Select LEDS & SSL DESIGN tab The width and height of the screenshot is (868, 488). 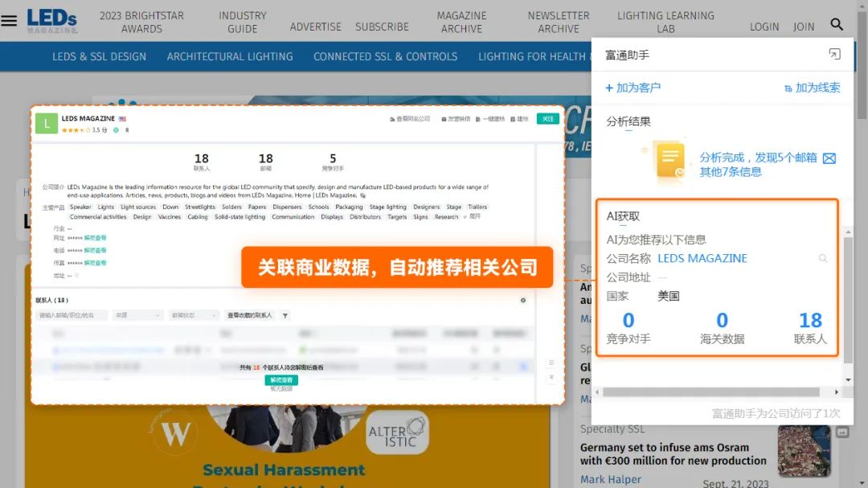click(x=100, y=56)
